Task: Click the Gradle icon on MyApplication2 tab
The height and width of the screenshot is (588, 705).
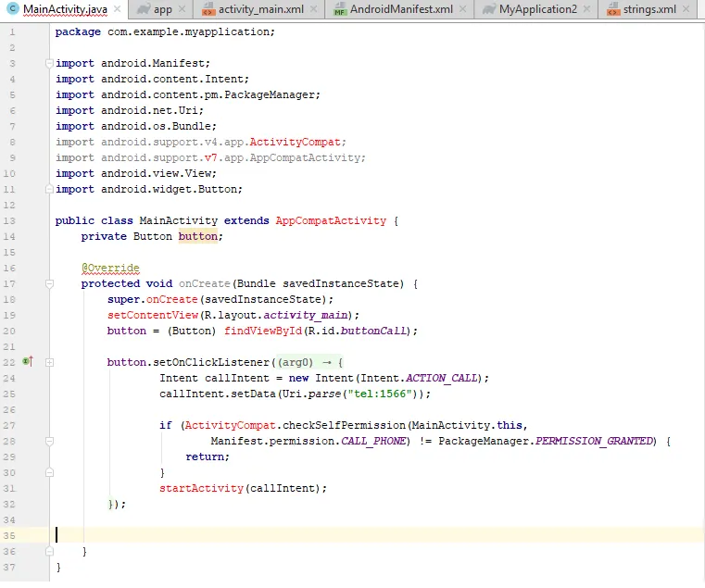Action: pos(489,8)
